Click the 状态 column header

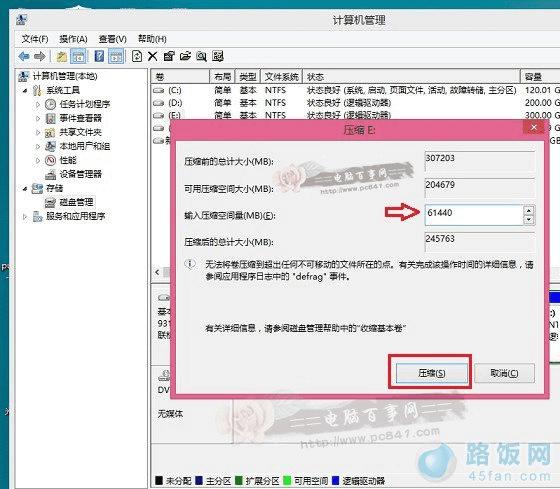[x=411, y=76]
